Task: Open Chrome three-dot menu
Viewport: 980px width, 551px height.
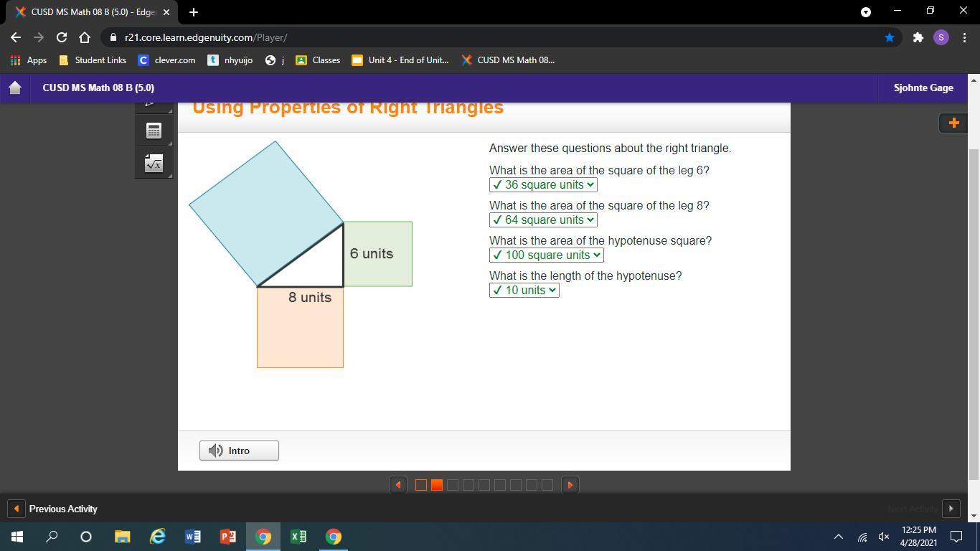Action: click(x=964, y=37)
